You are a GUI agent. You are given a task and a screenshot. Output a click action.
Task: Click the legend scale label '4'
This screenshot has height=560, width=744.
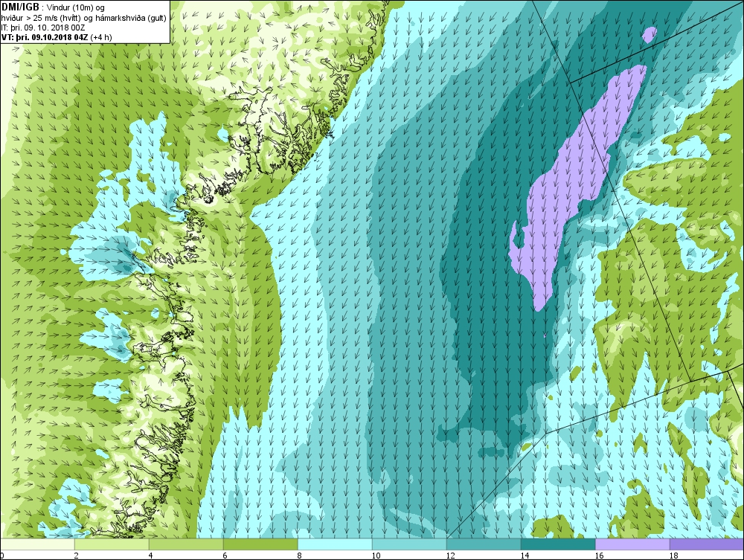point(151,556)
